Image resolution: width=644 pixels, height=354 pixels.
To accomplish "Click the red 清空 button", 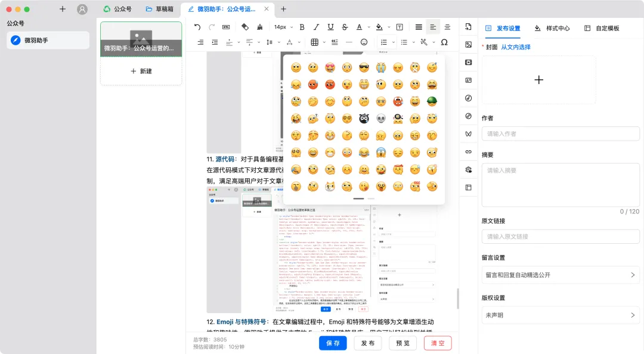I will tap(438, 343).
